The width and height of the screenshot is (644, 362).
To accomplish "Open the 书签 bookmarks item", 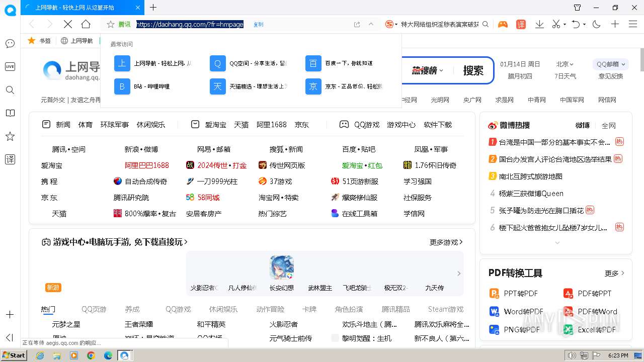I will click(x=39, y=41).
